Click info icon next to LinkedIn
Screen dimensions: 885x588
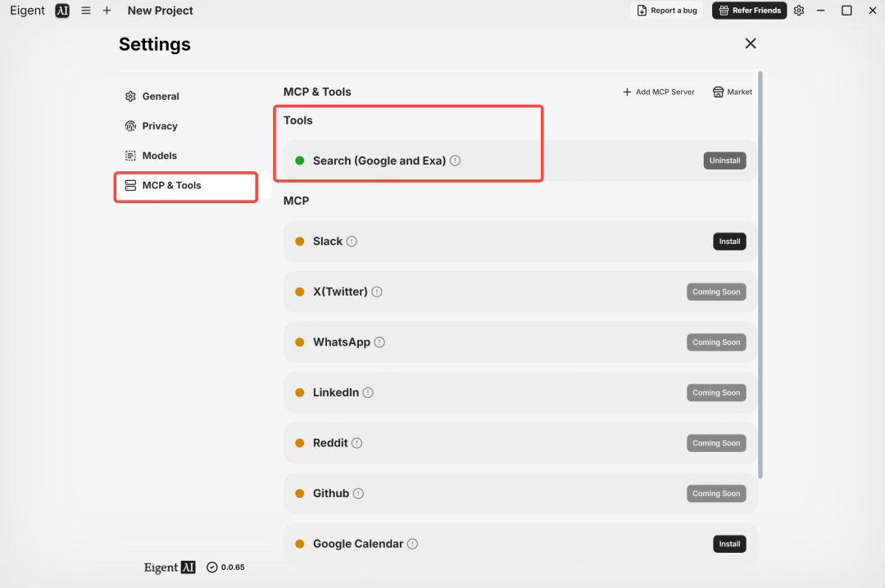(x=368, y=393)
